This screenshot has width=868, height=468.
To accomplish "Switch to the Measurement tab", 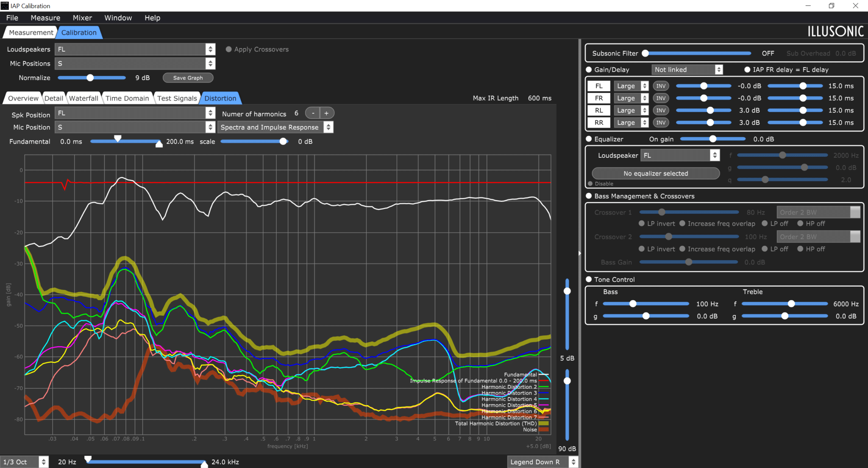I will click(x=31, y=33).
